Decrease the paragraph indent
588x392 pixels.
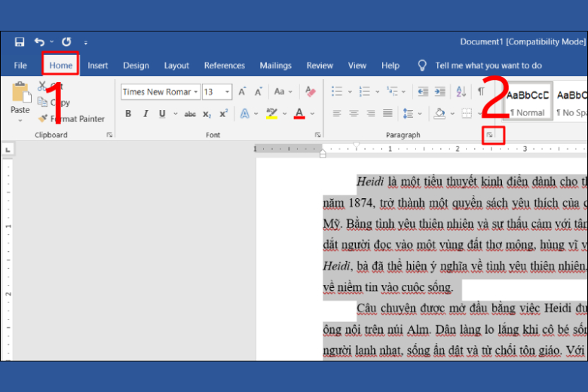pos(423,91)
